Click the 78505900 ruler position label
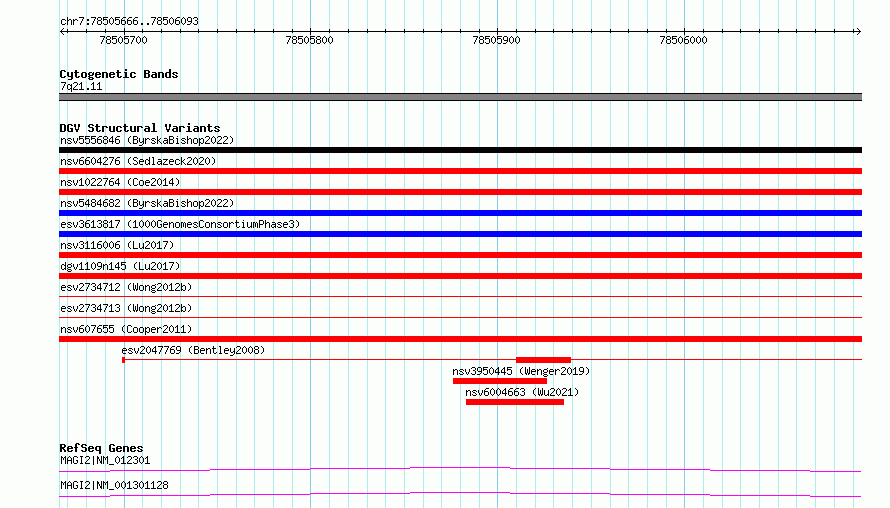This screenshot has width=890, height=508. [x=496, y=40]
